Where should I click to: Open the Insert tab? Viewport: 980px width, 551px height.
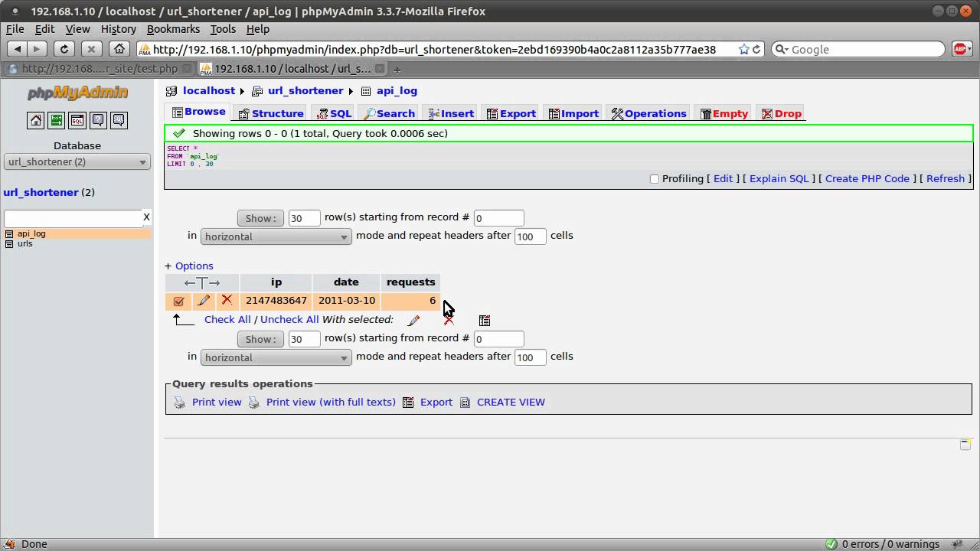tap(451, 113)
